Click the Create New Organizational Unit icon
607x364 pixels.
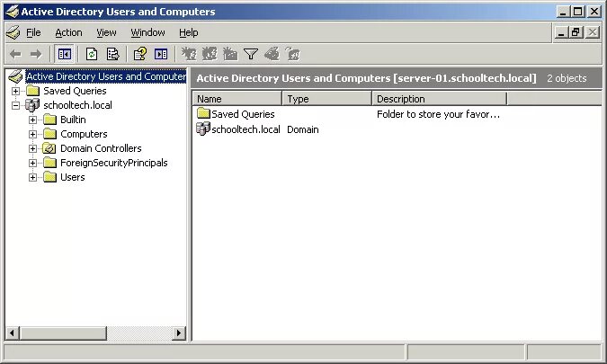click(x=230, y=54)
